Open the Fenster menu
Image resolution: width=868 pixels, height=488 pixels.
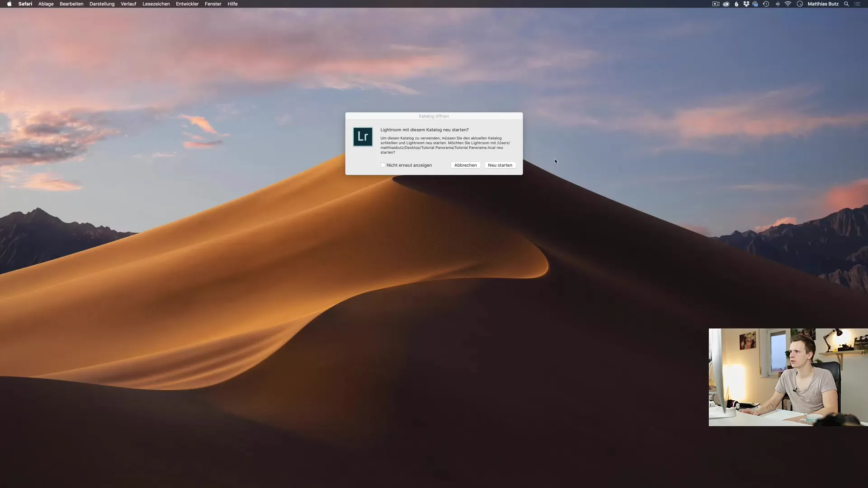213,4
